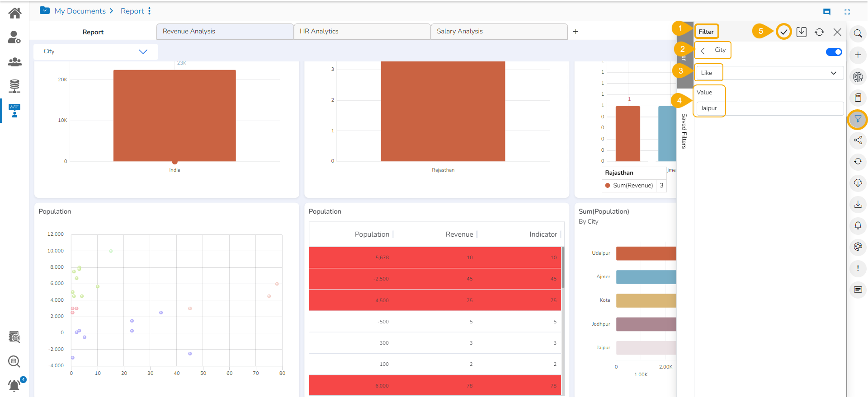
Task: Save the filter using the save icon
Action: coord(801,32)
